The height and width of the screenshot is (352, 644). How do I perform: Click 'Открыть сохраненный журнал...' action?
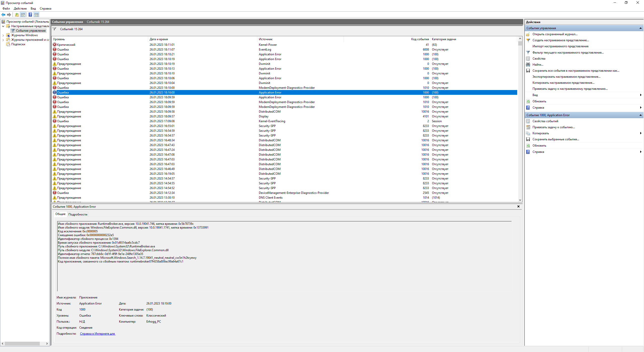555,34
